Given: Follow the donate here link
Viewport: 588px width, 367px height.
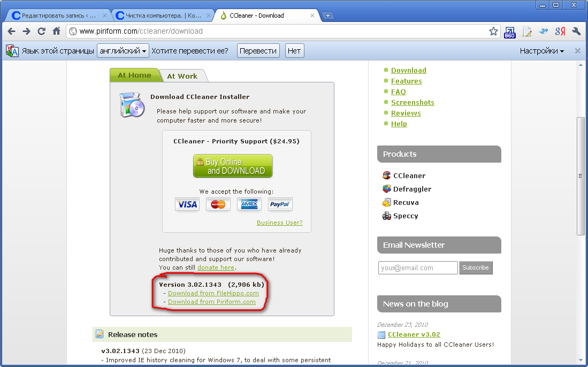Looking at the screenshot, I should coord(216,267).
